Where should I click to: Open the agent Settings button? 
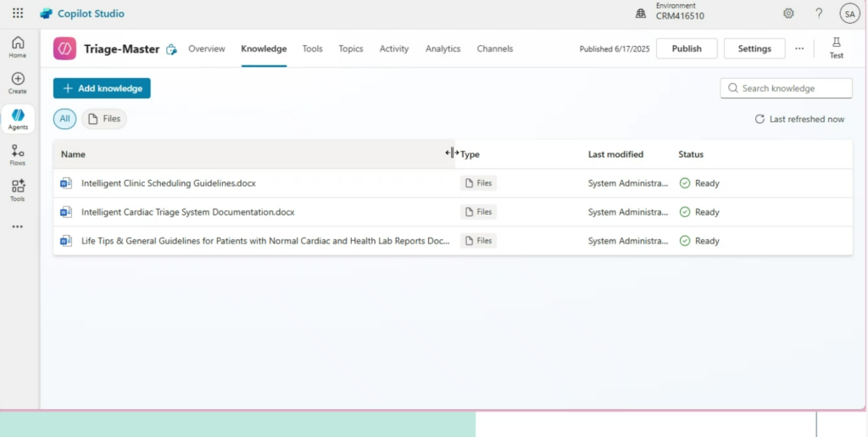coord(754,48)
